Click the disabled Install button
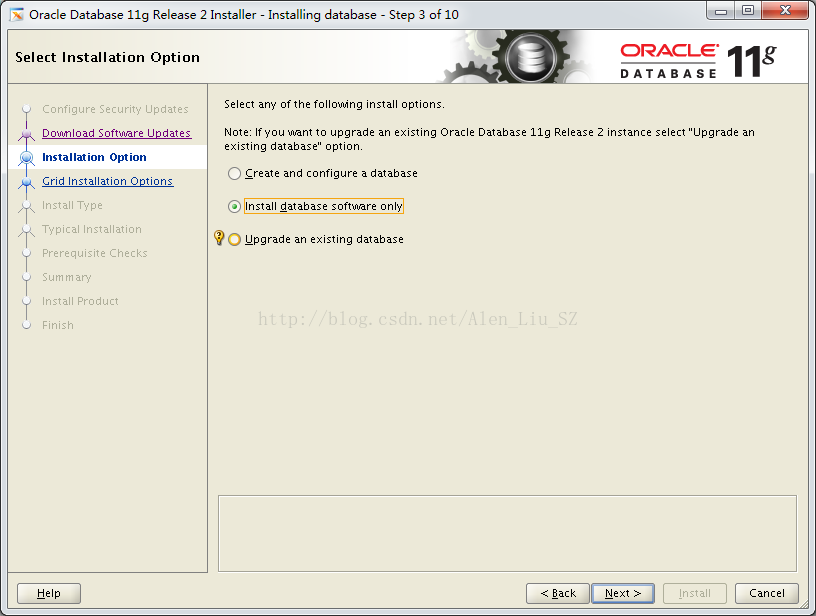The width and height of the screenshot is (816, 616). [x=694, y=593]
